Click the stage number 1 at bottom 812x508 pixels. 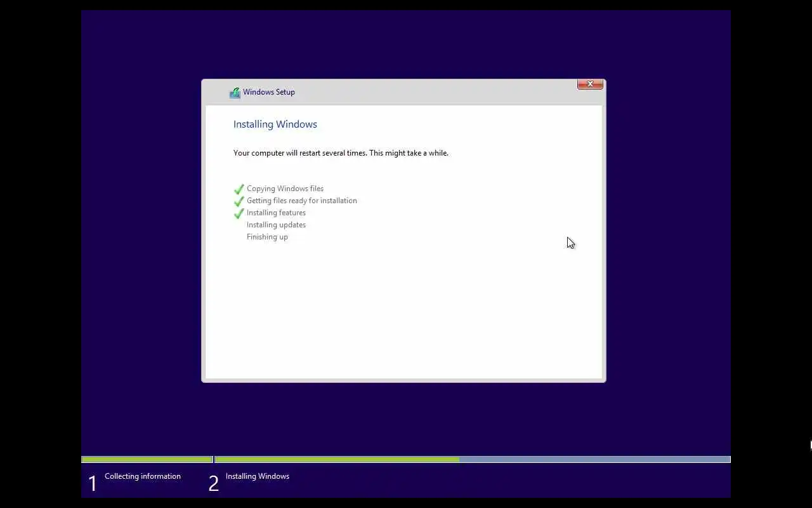(93, 484)
